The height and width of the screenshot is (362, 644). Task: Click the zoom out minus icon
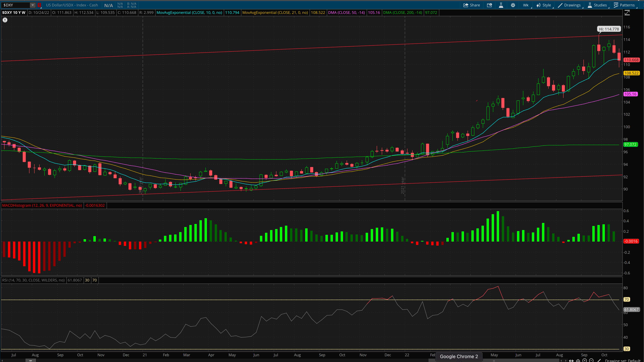591,360
